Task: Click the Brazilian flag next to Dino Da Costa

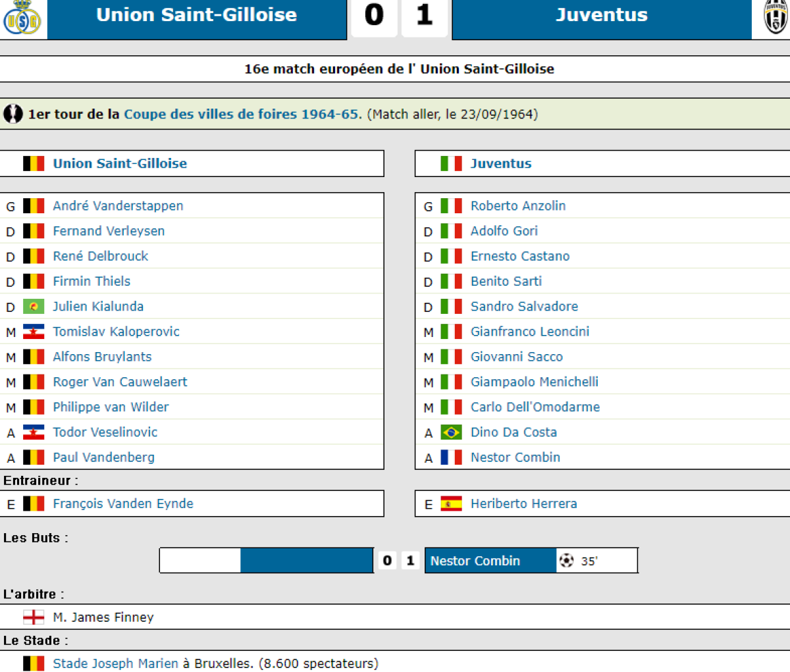Action: point(451,432)
